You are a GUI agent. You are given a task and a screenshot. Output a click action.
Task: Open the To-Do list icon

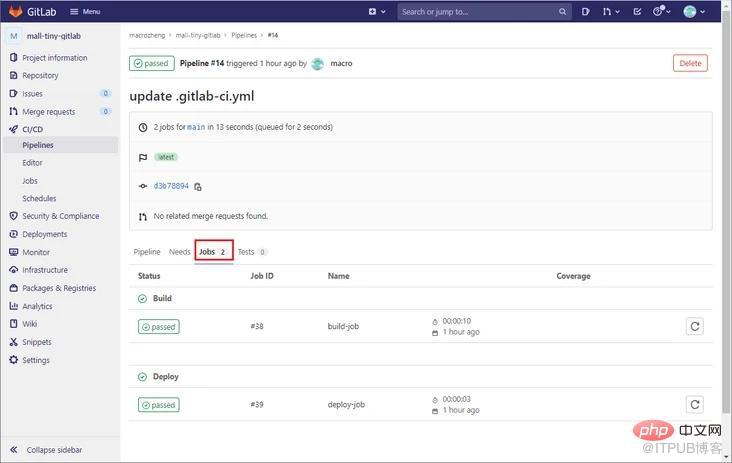coord(637,12)
